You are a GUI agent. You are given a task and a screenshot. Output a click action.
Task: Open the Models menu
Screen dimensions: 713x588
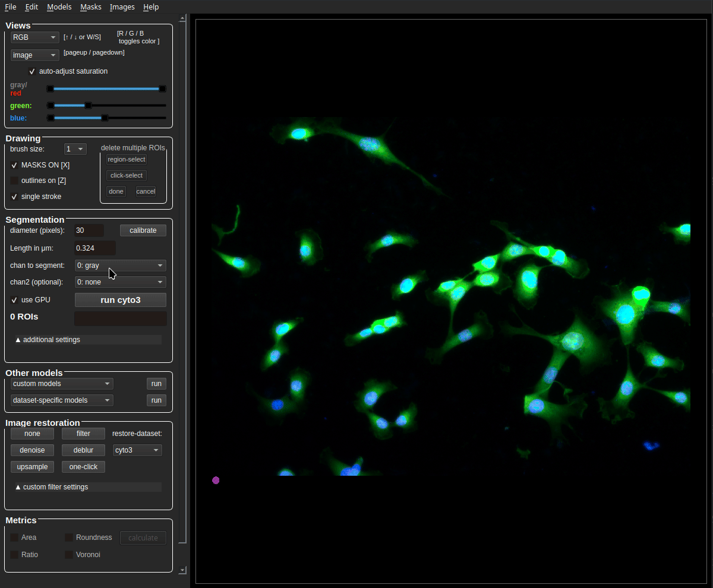(x=59, y=7)
